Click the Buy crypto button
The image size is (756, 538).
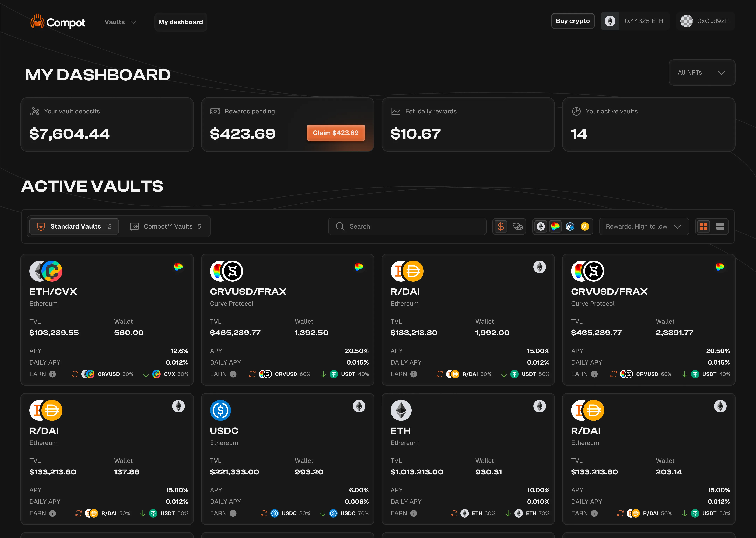pyautogui.click(x=573, y=21)
